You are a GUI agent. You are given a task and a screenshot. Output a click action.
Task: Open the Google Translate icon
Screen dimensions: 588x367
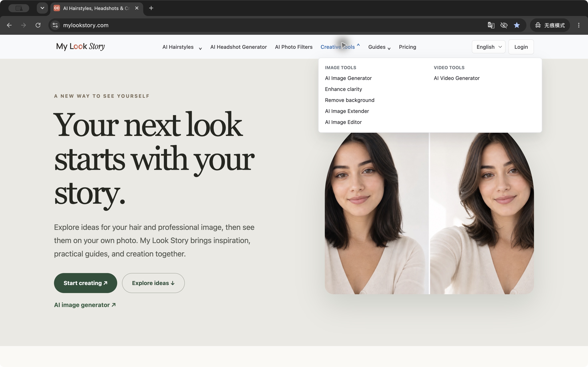(x=491, y=25)
